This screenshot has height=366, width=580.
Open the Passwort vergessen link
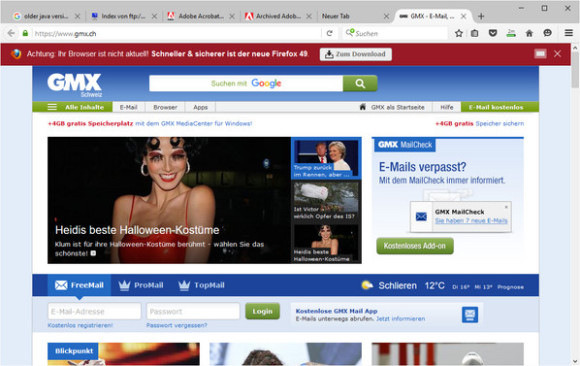coord(177,325)
